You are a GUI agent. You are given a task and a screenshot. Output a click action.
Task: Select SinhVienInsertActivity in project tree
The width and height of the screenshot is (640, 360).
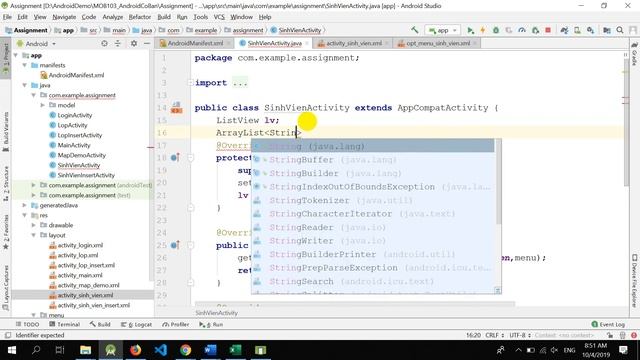coord(82,175)
